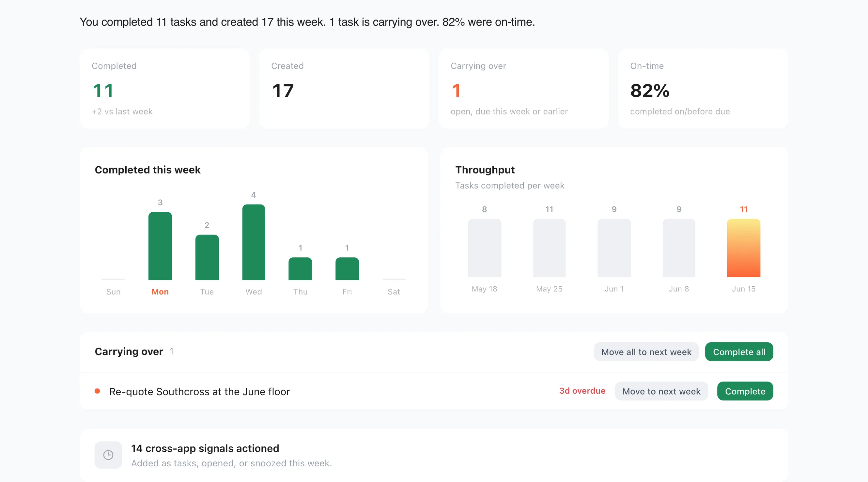868x482 pixels.
Task: Select the On-time 82% stat card
Action: (x=703, y=89)
